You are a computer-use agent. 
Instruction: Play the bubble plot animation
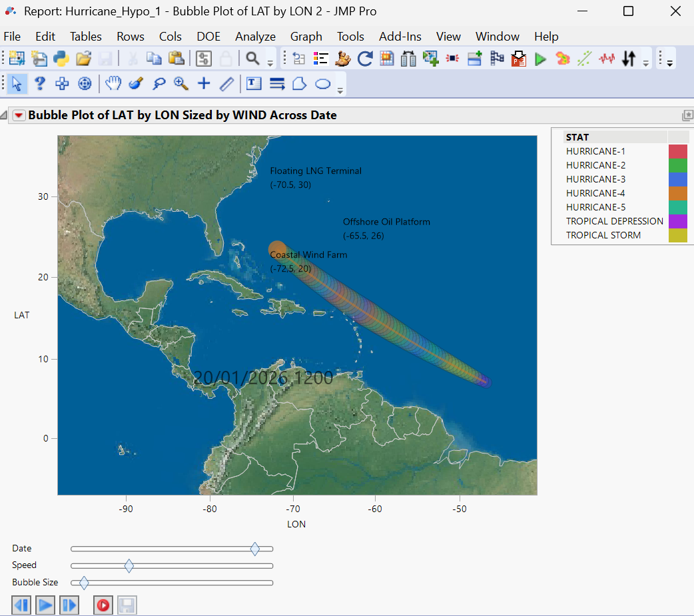(45, 605)
